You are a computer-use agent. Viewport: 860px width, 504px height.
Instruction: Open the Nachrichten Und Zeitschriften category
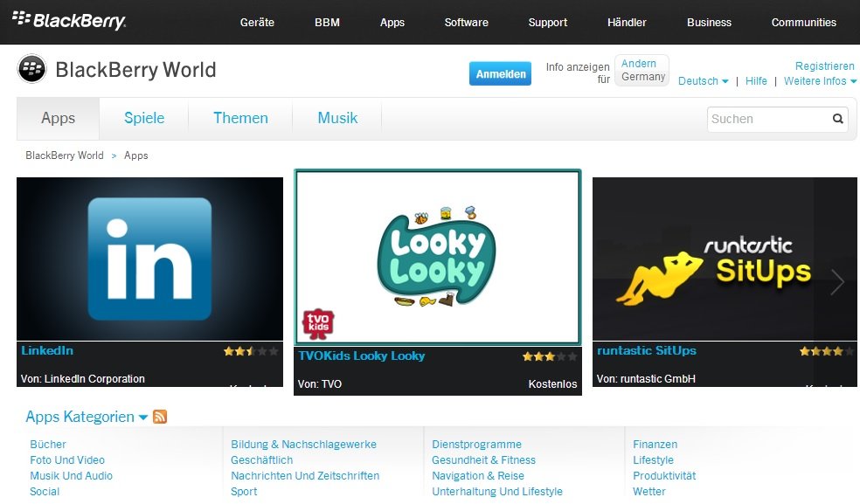[x=305, y=476]
